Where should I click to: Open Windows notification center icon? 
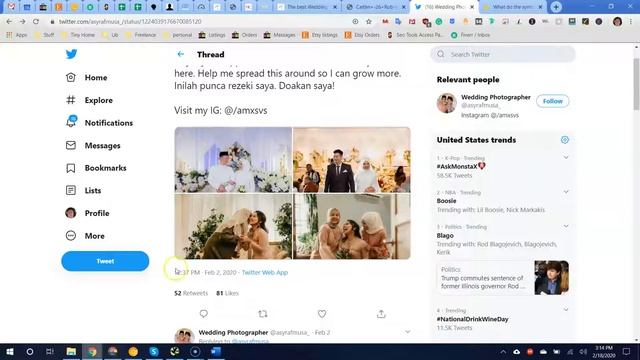click(x=627, y=351)
